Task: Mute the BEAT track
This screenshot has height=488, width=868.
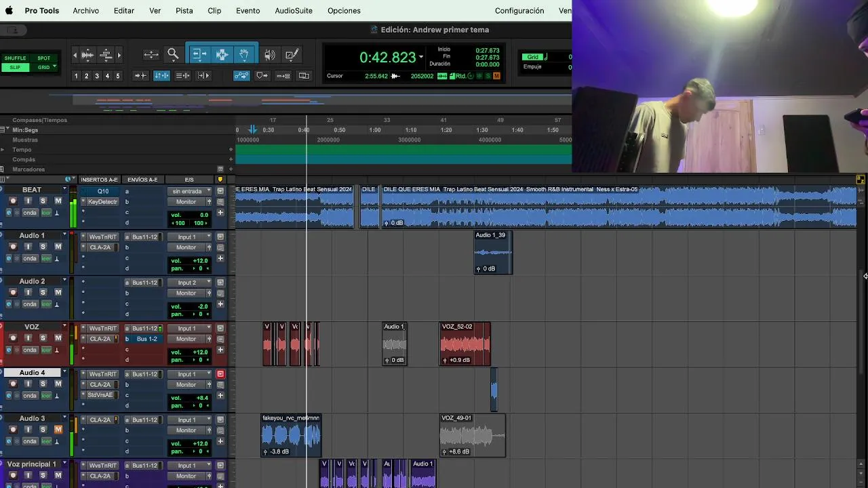Action: (x=58, y=201)
